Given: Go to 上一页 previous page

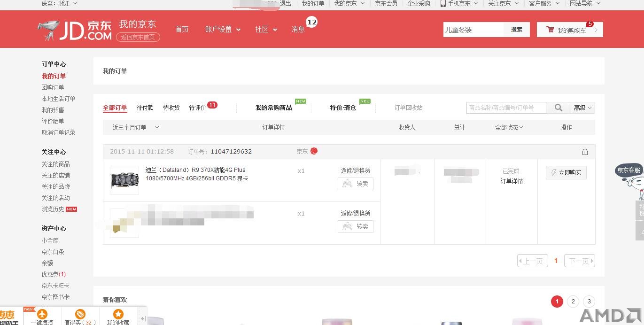Looking at the screenshot, I should pos(533,261).
